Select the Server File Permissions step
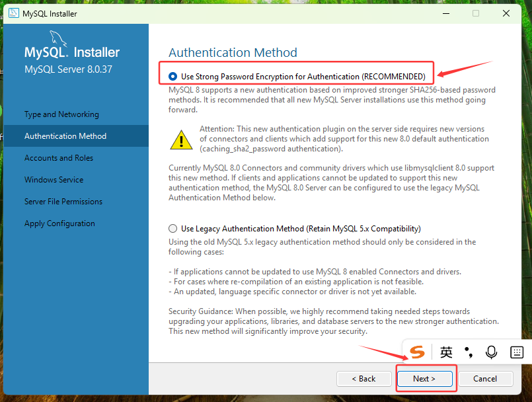This screenshot has height=402, width=532. point(63,201)
